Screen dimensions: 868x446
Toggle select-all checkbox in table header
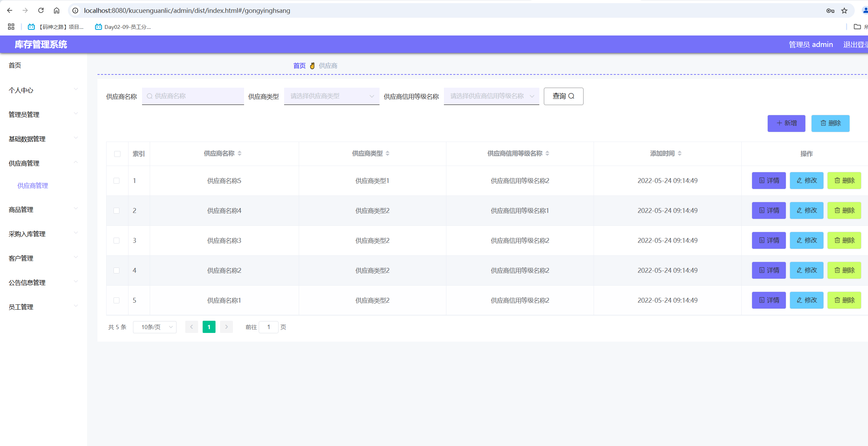[117, 154]
